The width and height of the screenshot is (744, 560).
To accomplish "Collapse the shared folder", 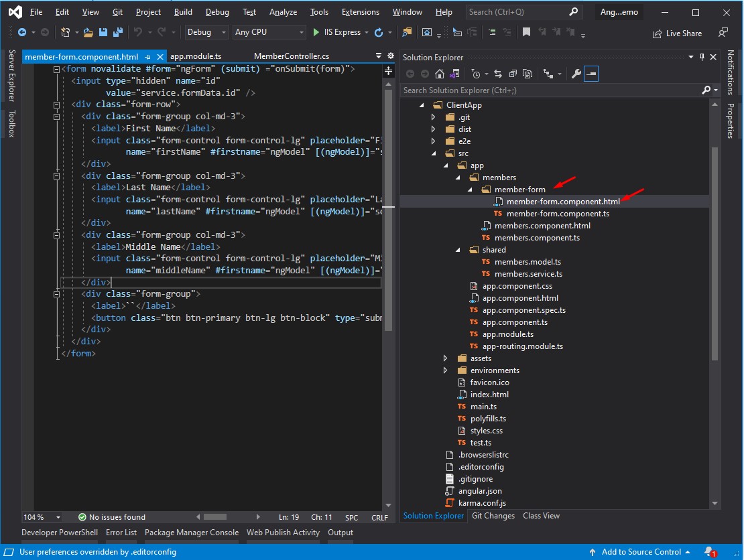I will click(457, 249).
